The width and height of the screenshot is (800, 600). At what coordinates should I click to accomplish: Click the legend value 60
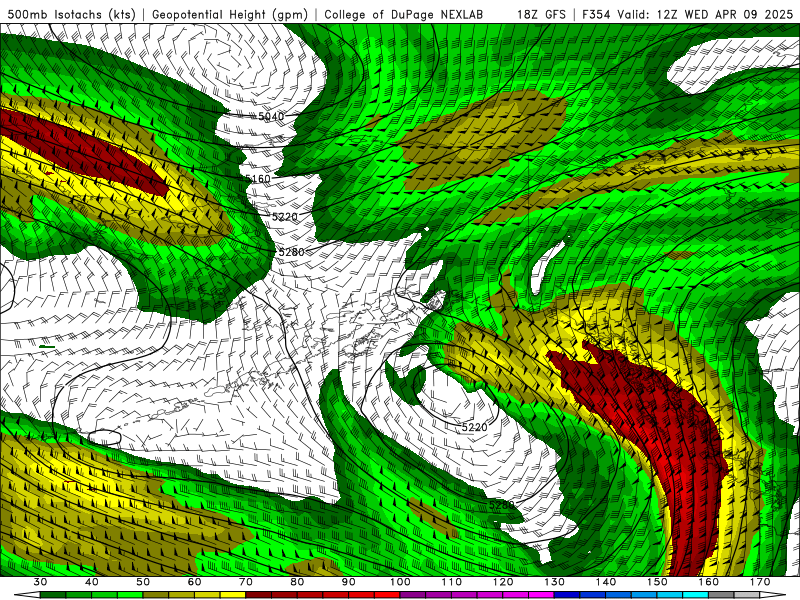(x=194, y=582)
